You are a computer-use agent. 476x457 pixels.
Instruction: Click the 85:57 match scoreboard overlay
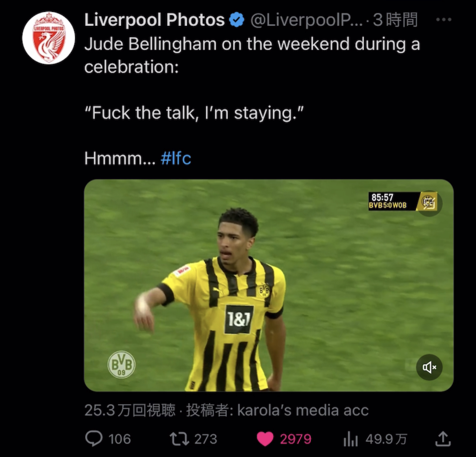tap(388, 201)
